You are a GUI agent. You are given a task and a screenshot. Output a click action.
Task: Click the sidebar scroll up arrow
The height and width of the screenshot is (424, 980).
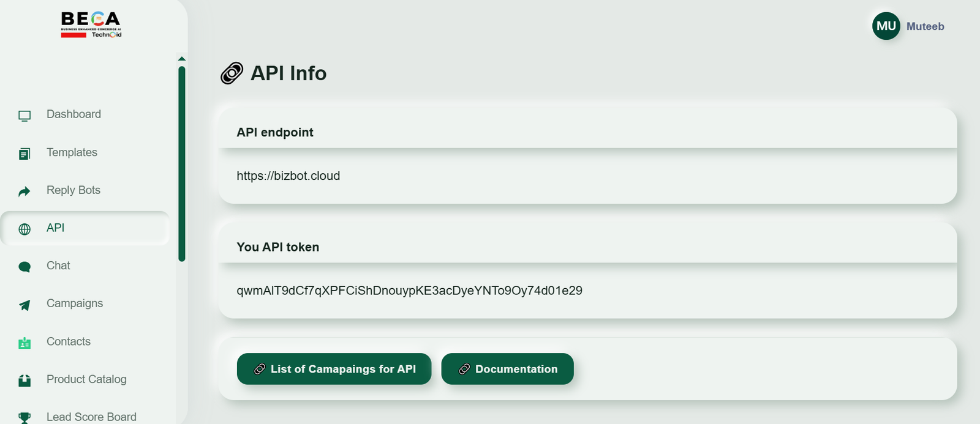pyautogui.click(x=181, y=59)
